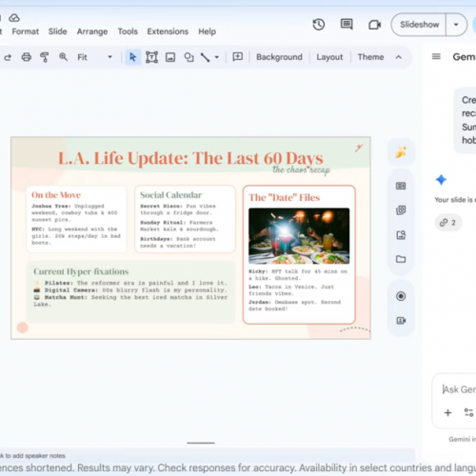Open the Gemini panel hamburger menu
The height and width of the screenshot is (476, 476).
(436, 57)
